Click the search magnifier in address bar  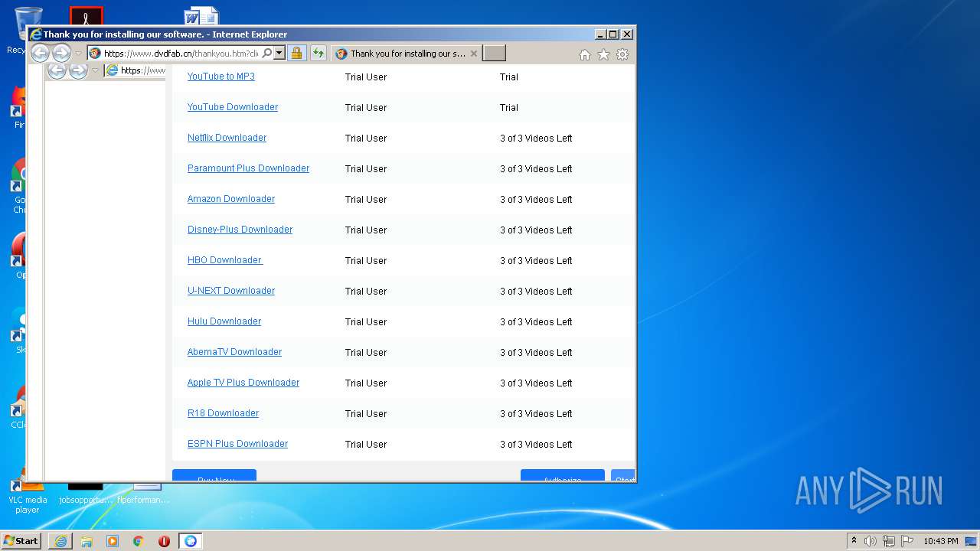pyautogui.click(x=266, y=53)
